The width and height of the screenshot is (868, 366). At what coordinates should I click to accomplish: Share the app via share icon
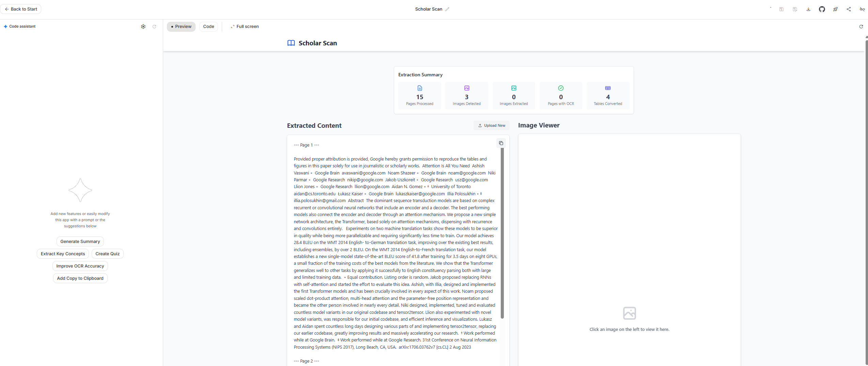click(849, 9)
